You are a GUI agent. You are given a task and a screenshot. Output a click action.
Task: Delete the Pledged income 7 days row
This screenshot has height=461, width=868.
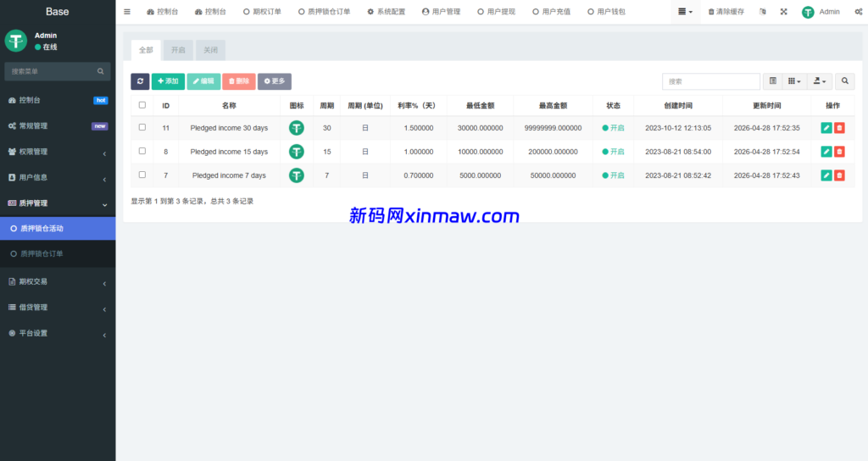tap(839, 175)
